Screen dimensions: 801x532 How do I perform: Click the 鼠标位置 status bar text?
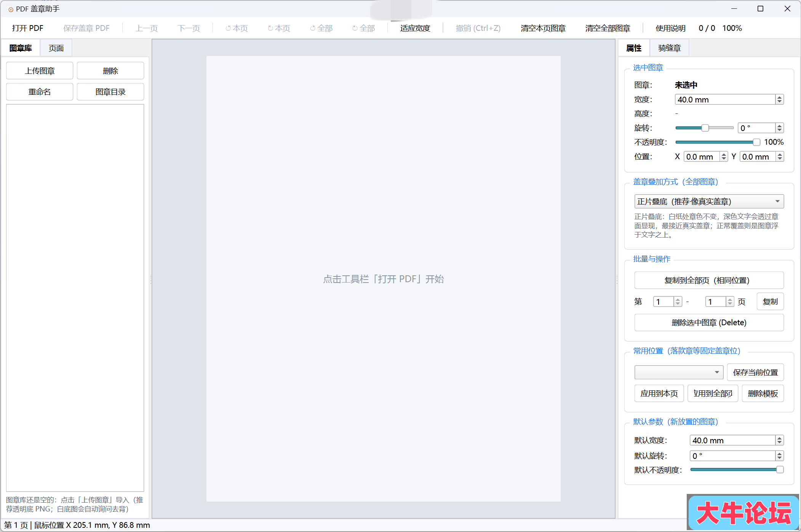(x=92, y=525)
